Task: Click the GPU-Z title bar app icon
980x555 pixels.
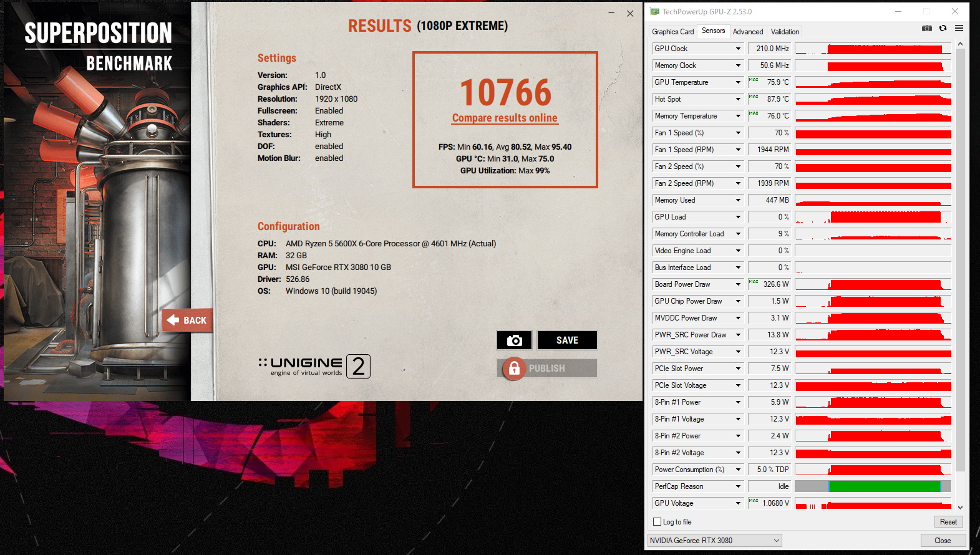Action: (654, 11)
